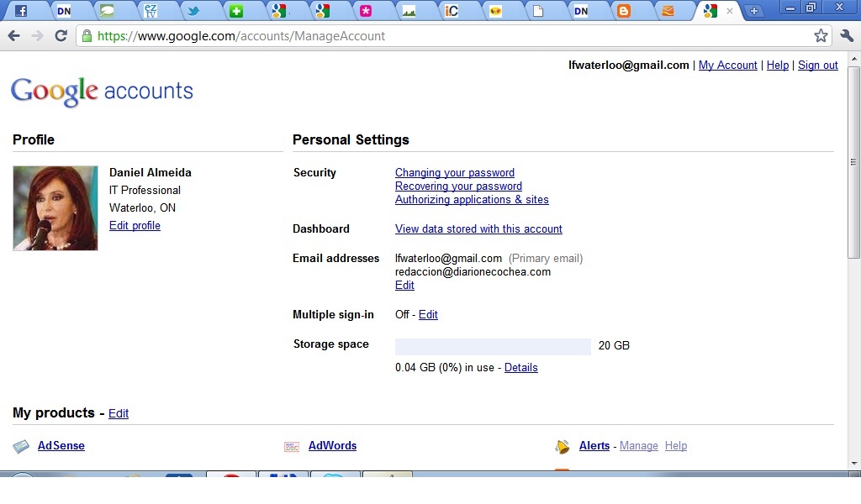Open Changing your password link
The image size is (861, 504).
pos(455,173)
